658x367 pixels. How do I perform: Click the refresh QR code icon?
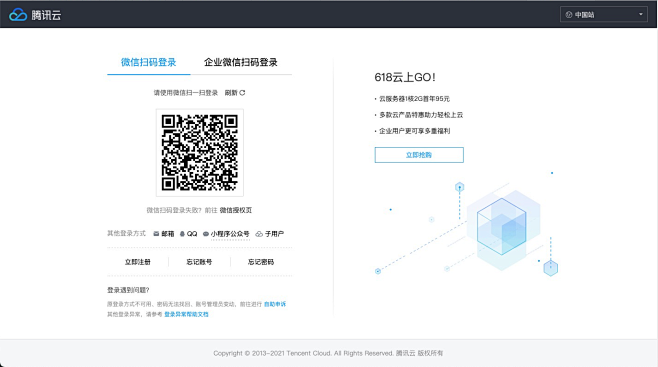(x=242, y=93)
